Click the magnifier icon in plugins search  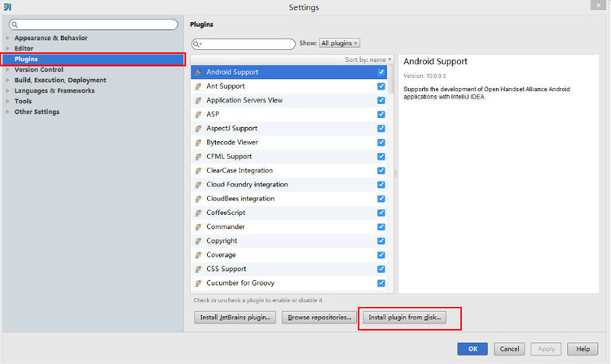click(197, 44)
